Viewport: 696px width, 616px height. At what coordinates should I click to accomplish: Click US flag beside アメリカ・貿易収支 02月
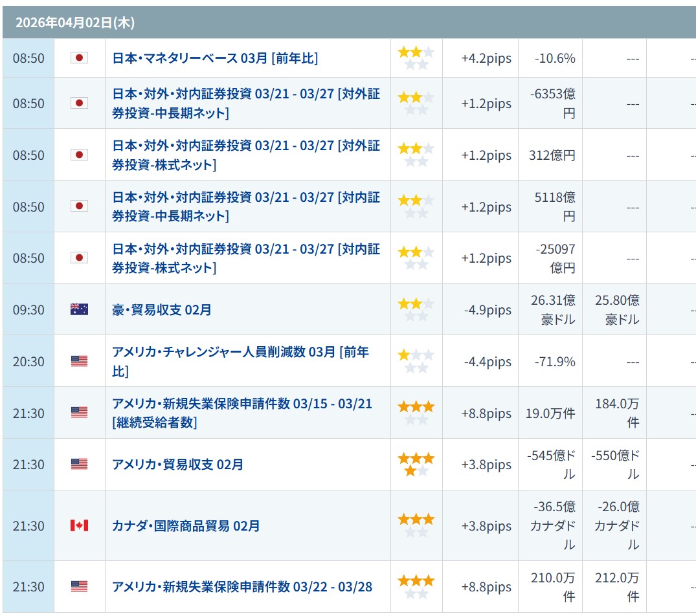(79, 465)
